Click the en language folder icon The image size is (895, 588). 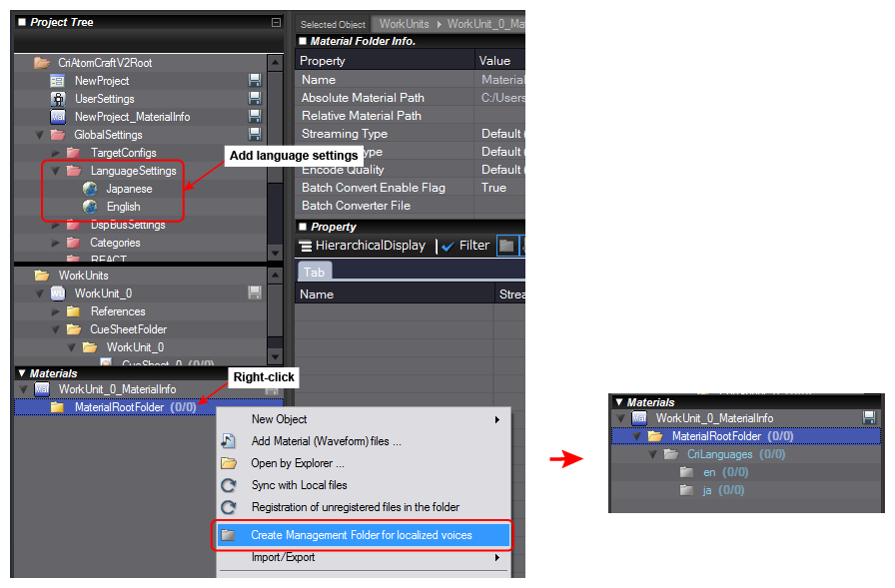686,472
